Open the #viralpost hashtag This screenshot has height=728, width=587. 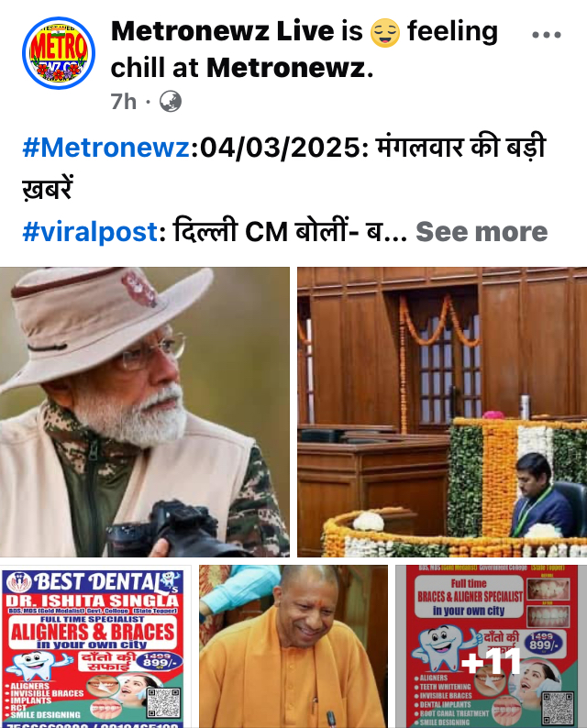tap(90, 231)
